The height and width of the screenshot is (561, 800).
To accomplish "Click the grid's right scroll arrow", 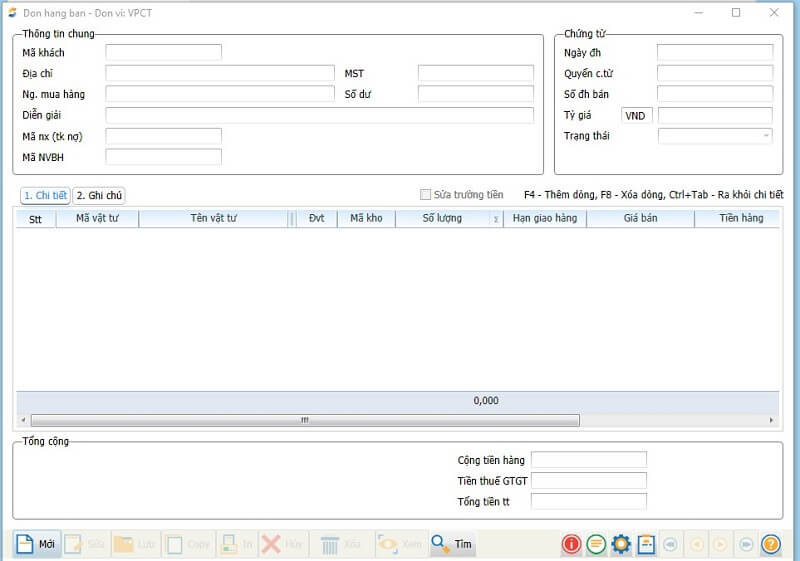I will [771, 420].
